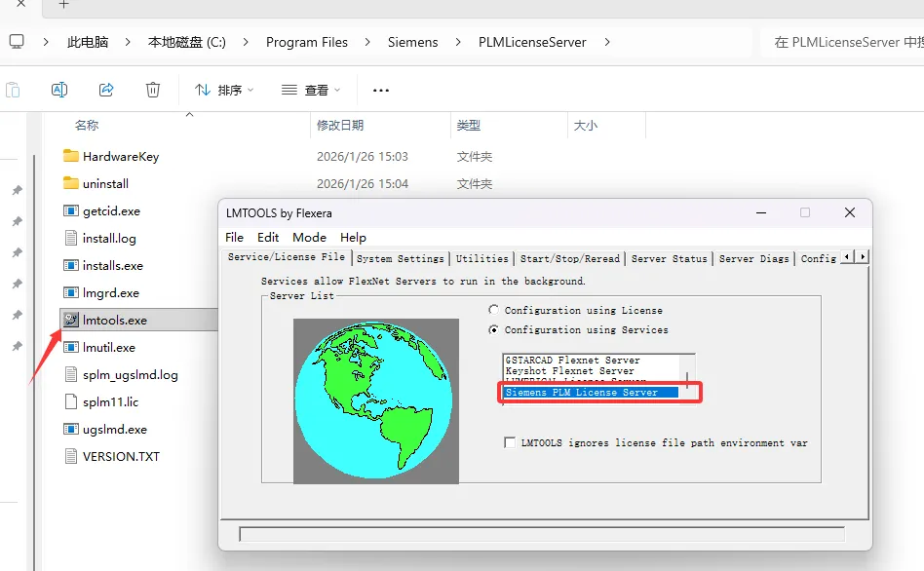Click the share icon in Explorer toolbar

(106, 90)
